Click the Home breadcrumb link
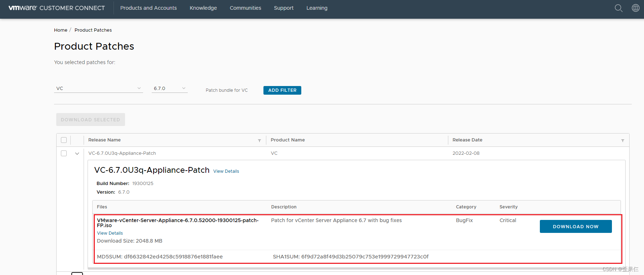Screen dimensions: 644x275 61,30
